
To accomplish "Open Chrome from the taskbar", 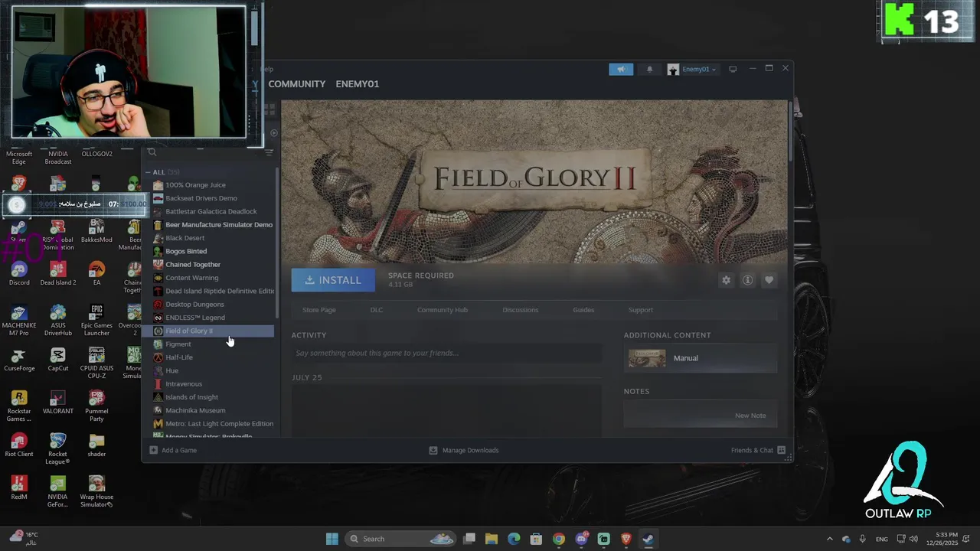I will pyautogui.click(x=559, y=539).
